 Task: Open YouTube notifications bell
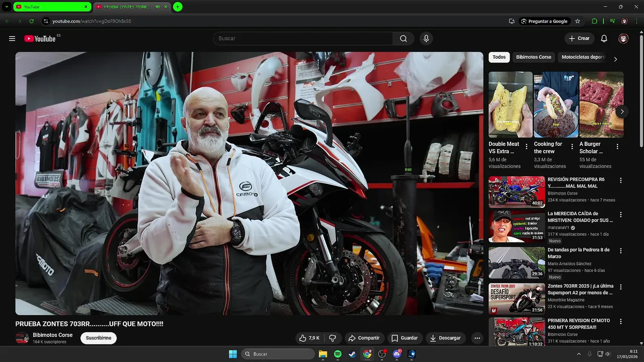pos(604,39)
